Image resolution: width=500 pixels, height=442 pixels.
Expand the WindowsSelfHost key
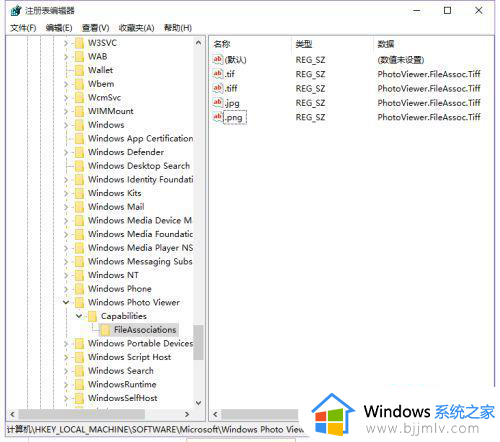(66, 398)
